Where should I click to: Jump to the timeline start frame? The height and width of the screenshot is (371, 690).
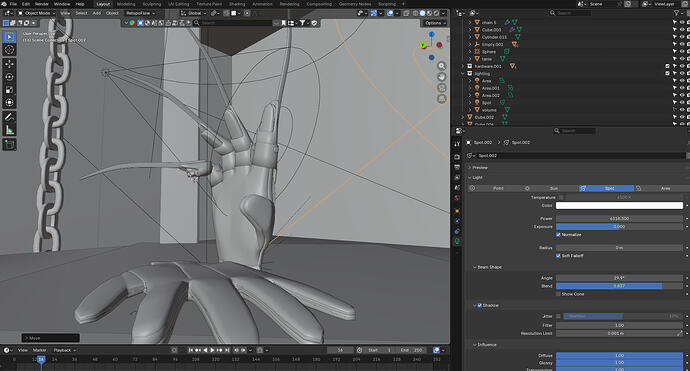tap(191, 350)
